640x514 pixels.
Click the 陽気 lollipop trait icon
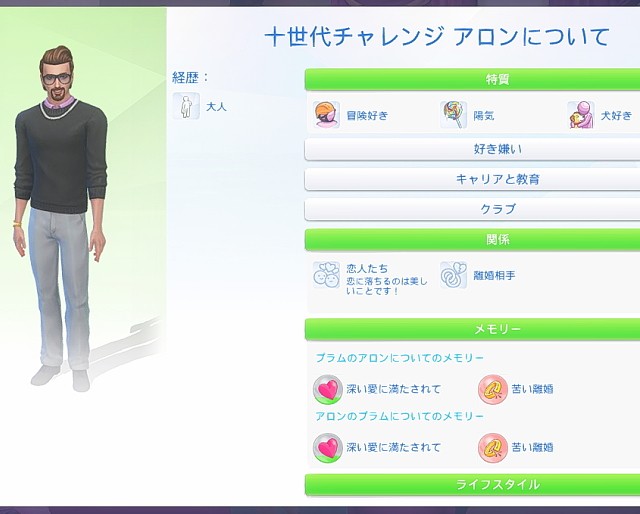[x=453, y=115]
